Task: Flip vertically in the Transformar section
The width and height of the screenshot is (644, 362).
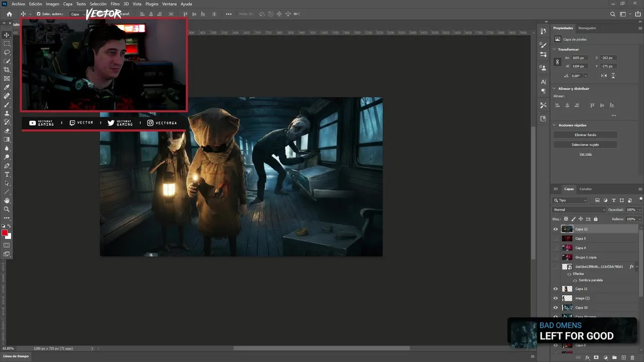Action: click(x=613, y=76)
